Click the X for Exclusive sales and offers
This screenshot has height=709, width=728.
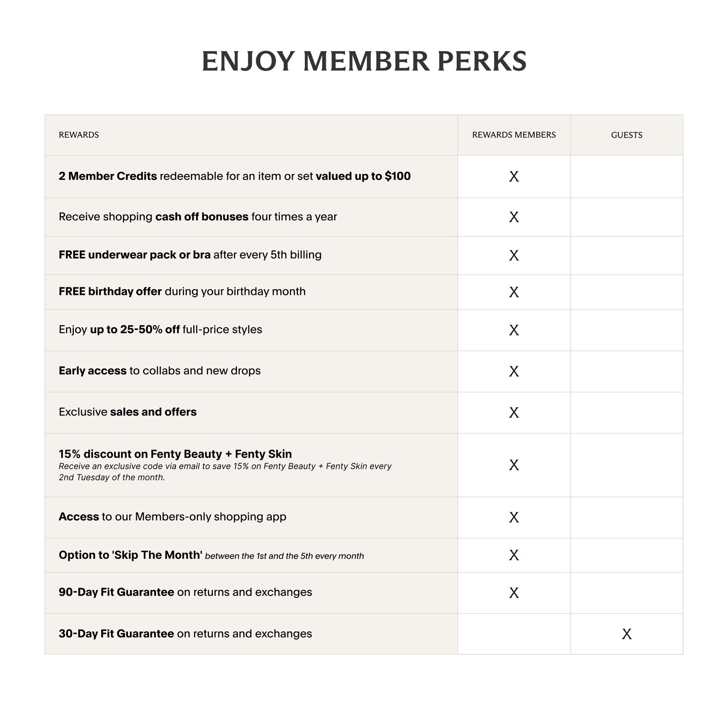[514, 413]
